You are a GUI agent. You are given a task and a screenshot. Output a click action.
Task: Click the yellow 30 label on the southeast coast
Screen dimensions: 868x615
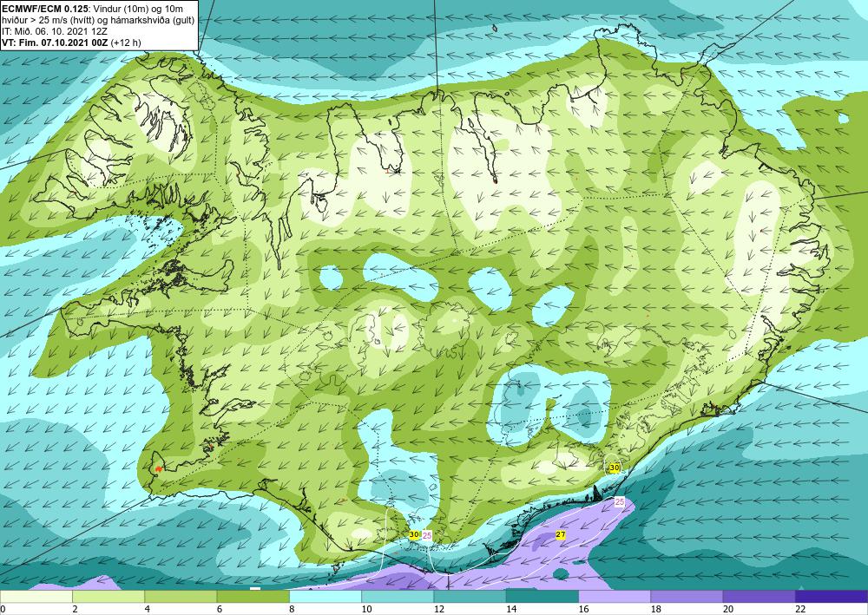(615, 468)
